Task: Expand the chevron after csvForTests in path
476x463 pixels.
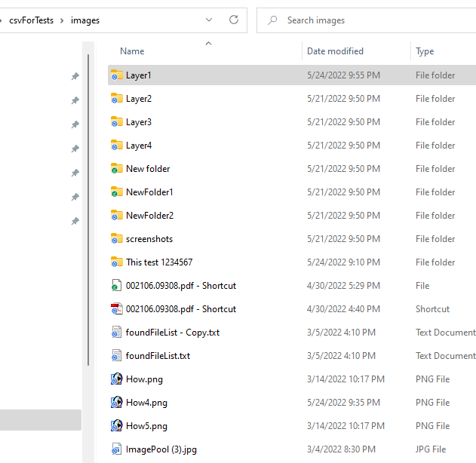Action: pyautogui.click(x=62, y=20)
